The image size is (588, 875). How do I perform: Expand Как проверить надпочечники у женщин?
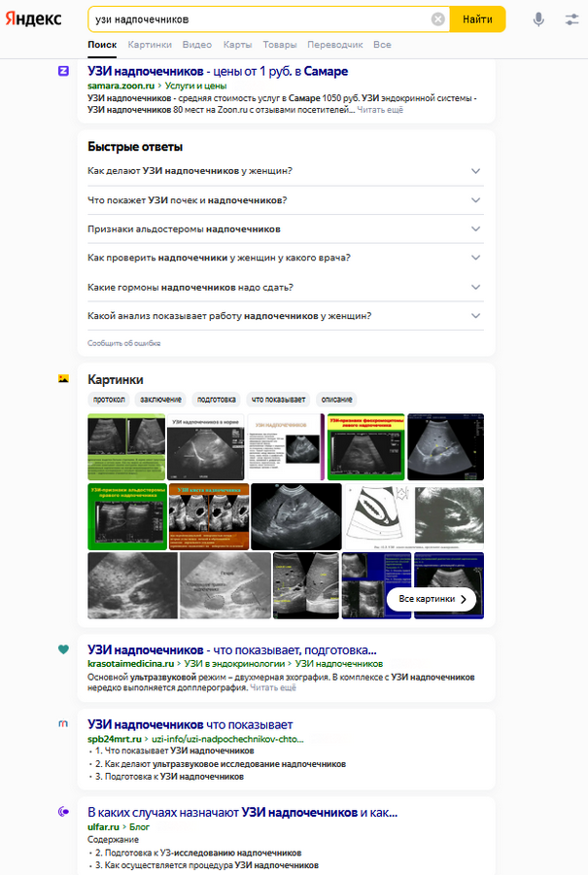point(285,258)
